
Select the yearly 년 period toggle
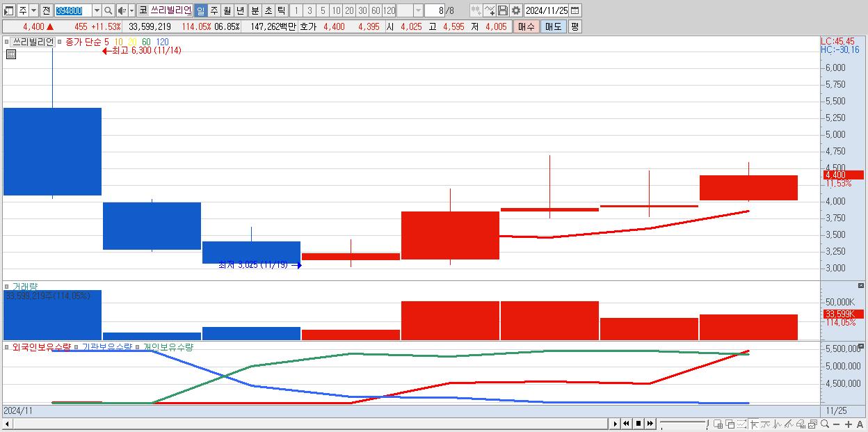pos(240,10)
